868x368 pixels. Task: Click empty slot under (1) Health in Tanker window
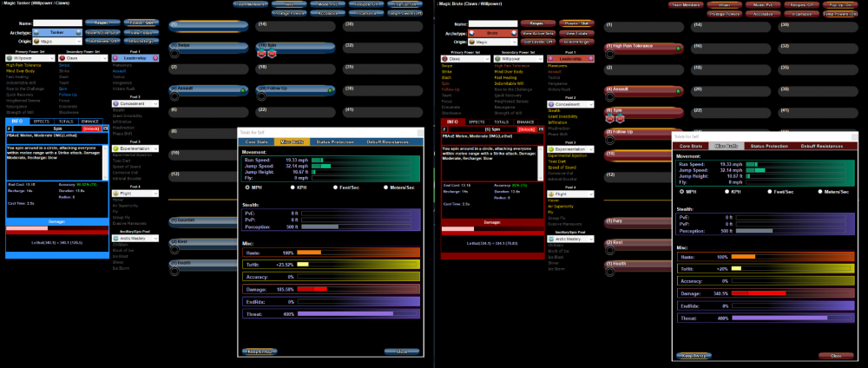(x=175, y=271)
